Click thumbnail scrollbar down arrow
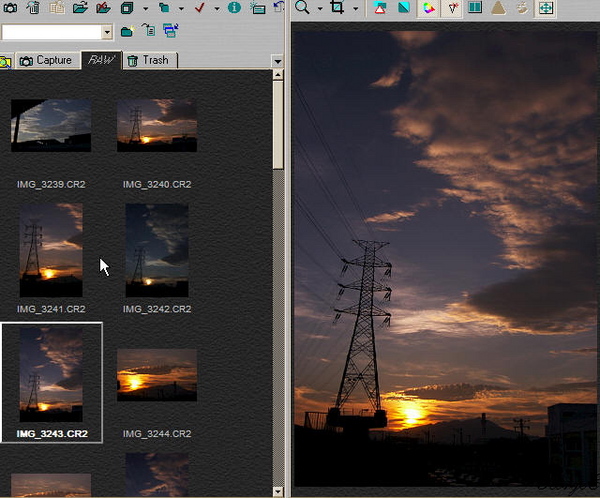The height and width of the screenshot is (498, 600). pos(278,491)
